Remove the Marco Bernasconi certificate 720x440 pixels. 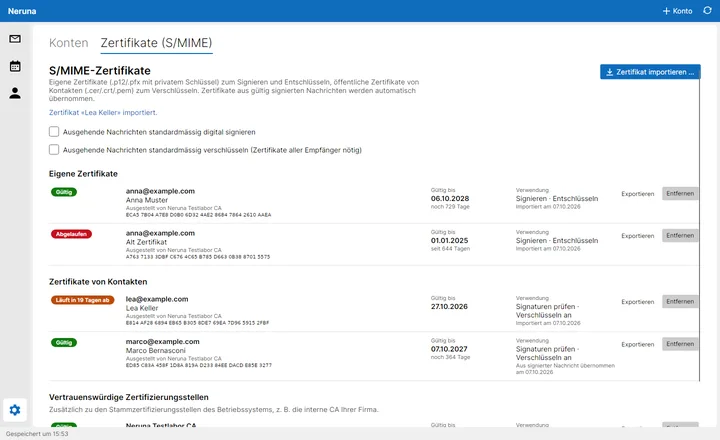[680, 344]
